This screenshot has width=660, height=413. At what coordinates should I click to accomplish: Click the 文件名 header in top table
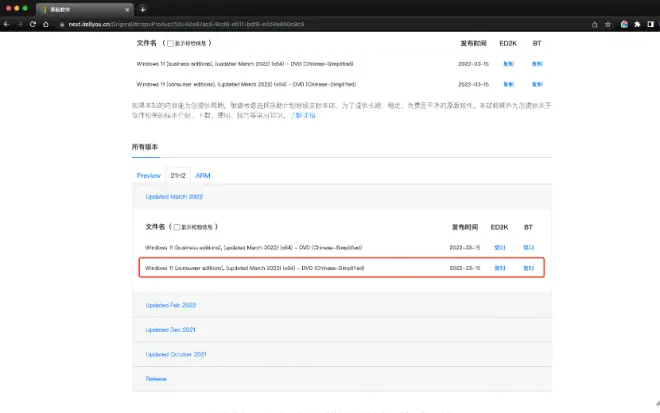(146, 43)
